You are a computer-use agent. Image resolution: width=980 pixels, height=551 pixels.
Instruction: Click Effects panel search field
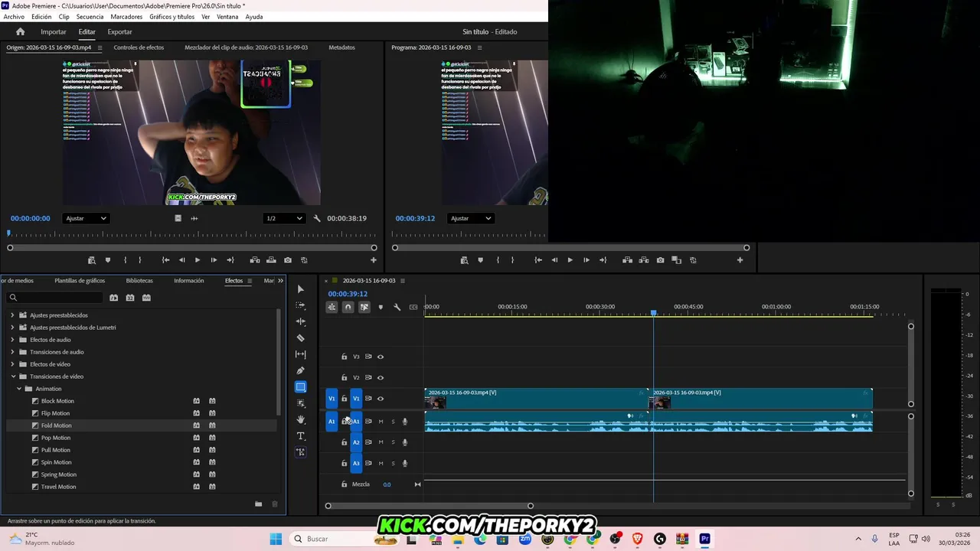click(55, 298)
